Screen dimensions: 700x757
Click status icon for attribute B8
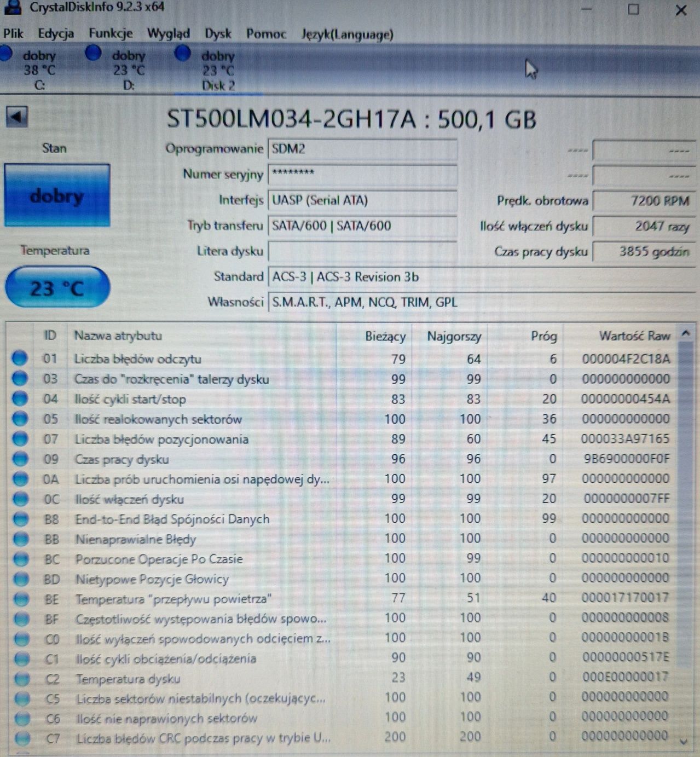[x=20, y=518]
